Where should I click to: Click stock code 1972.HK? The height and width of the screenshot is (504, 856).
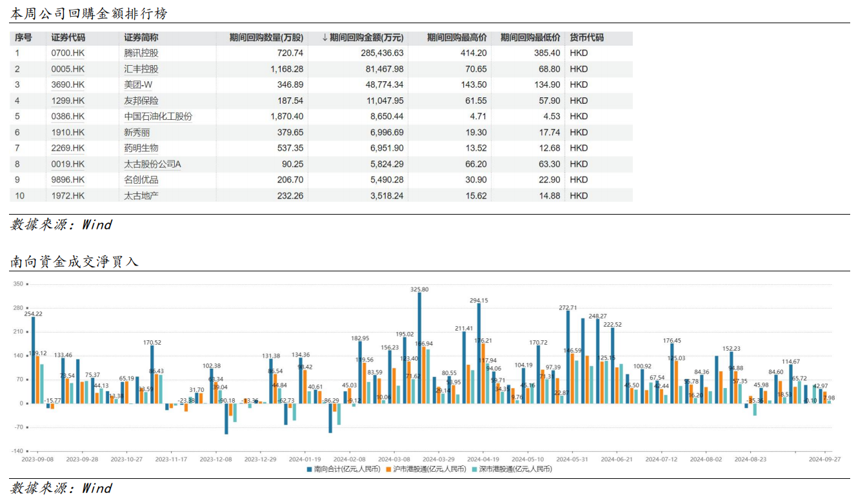click(68, 196)
